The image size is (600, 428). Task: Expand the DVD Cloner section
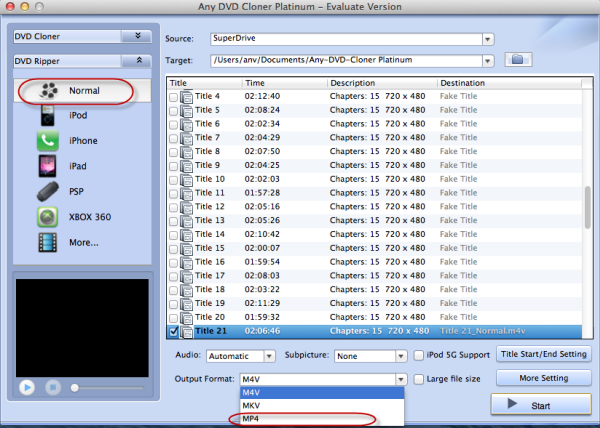[138, 36]
